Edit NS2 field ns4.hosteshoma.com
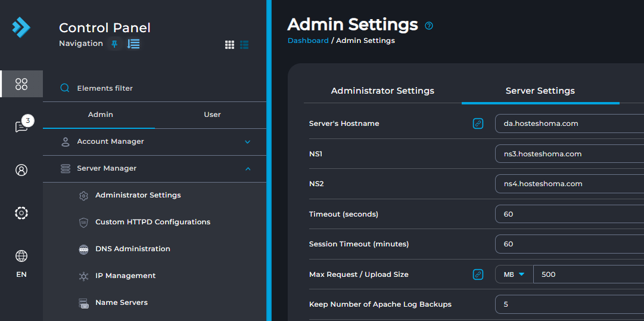Screen dimensions: 644x321 point(570,184)
